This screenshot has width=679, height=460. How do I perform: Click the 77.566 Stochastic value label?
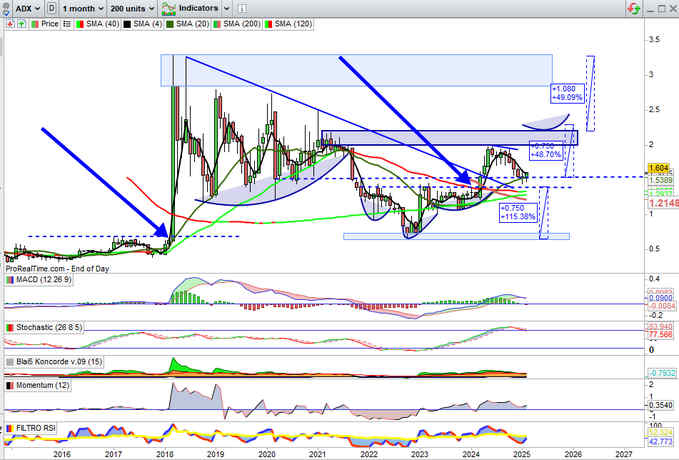tap(660, 334)
